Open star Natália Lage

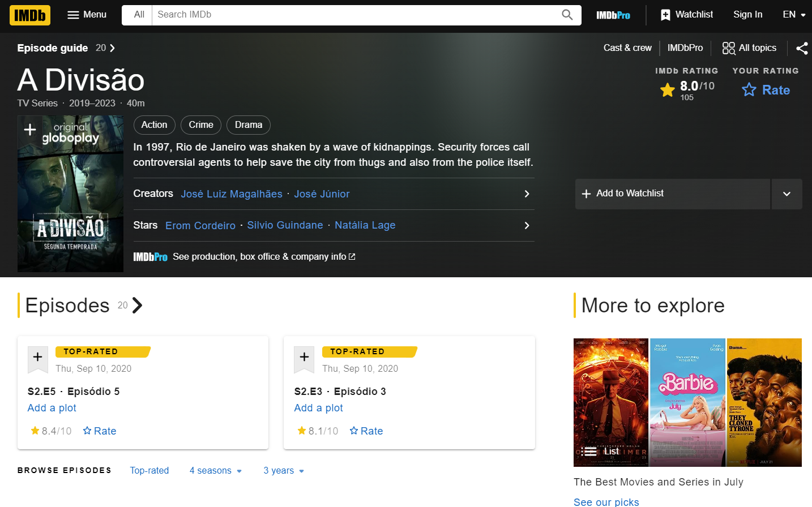pos(365,225)
